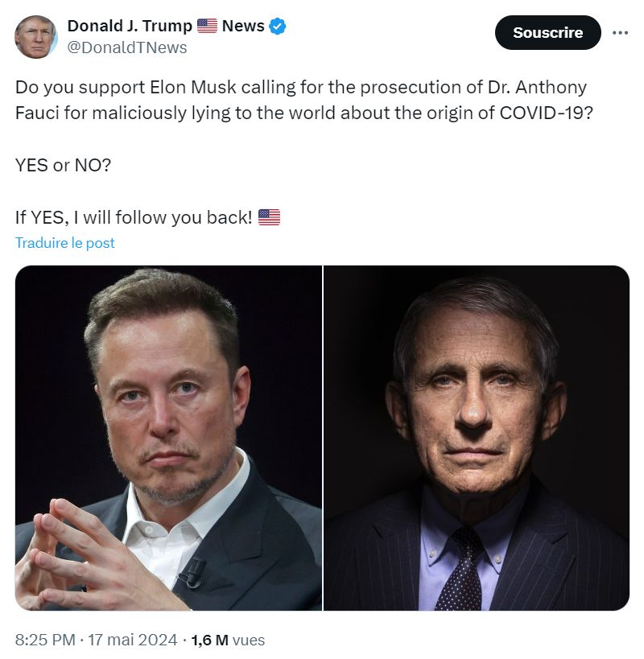This screenshot has height=659, width=644.
Task: Click the flag emoji ending the post
Action: pos(269,217)
